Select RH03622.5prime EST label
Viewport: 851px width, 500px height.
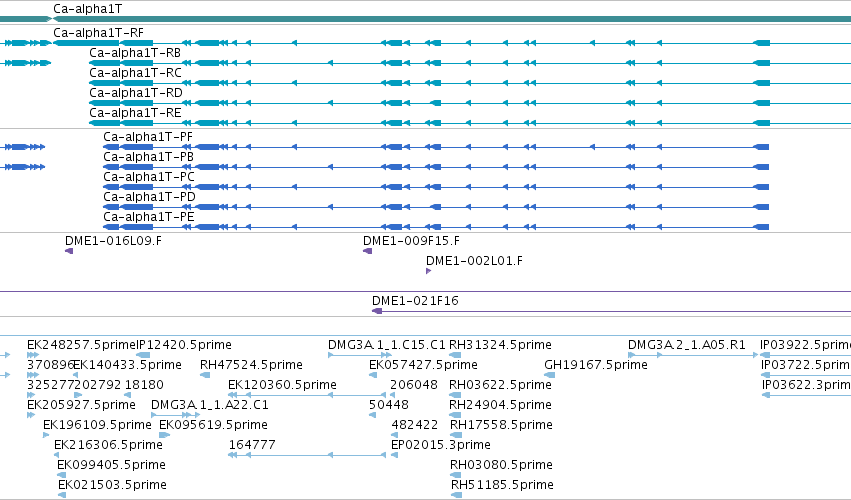pos(500,385)
